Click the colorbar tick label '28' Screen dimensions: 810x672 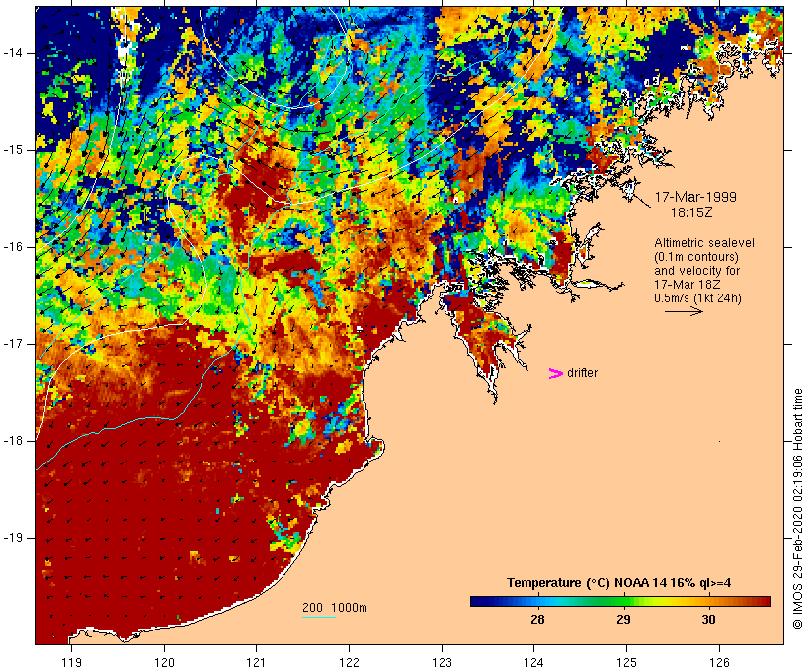[x=537, y=619]
